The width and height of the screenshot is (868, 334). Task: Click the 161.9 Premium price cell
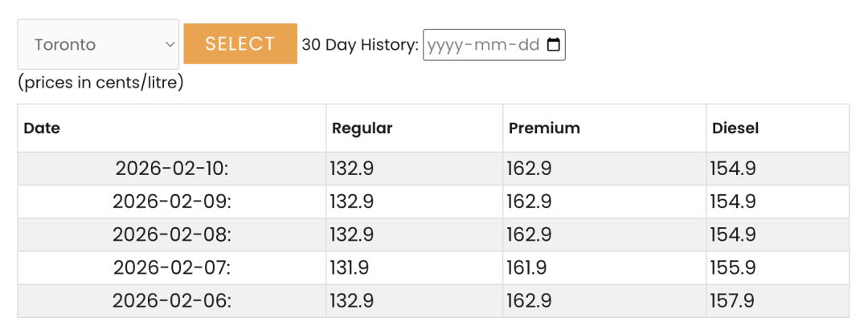pos(528,267)
